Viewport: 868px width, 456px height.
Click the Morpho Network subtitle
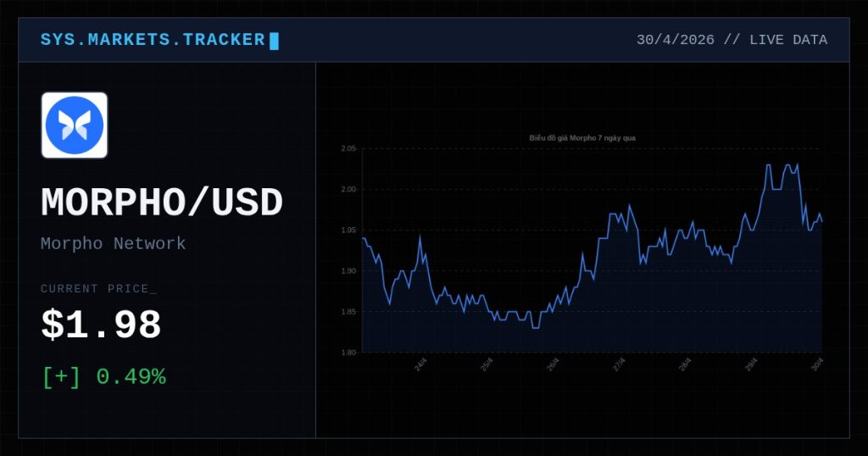click(x=113, y=243)
